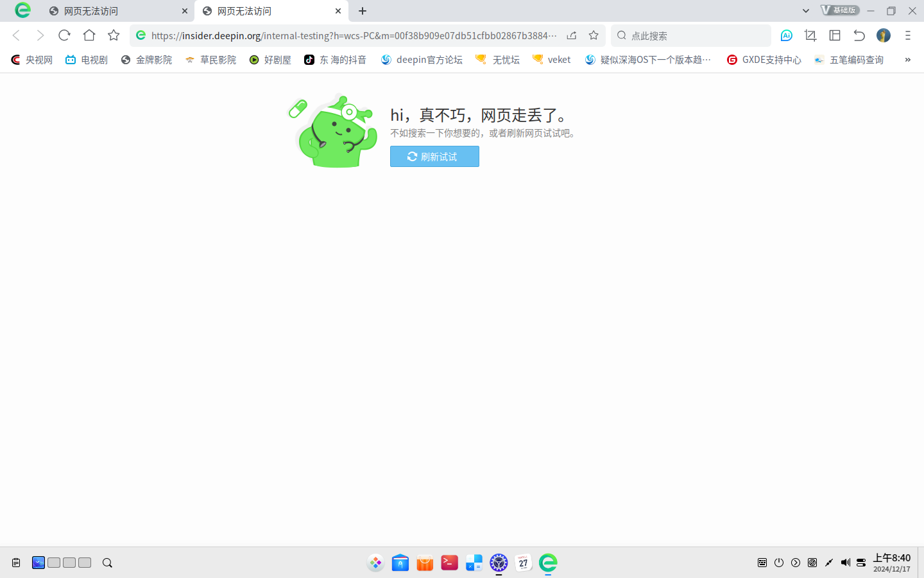924x578 pixels.
Task: Click the forward navigation arrow
Action: click(x=40, y=35)
